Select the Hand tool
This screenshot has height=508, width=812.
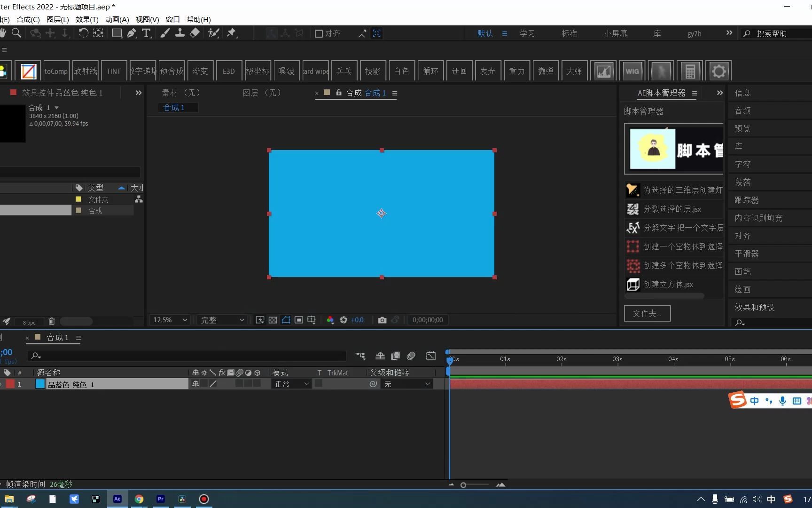pos(3,33)
